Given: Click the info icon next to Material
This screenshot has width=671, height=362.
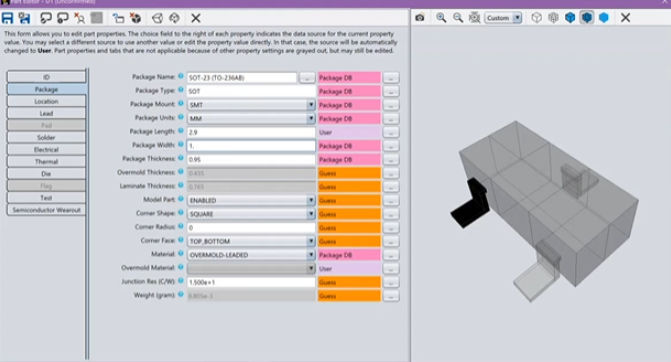Looking at the screenshot, I should coord(181,254).
